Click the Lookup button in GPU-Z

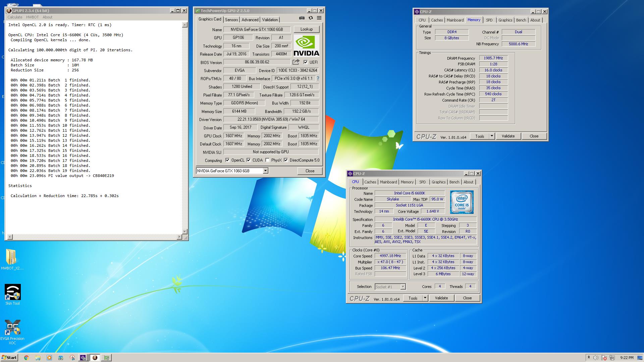click(307, 29)
